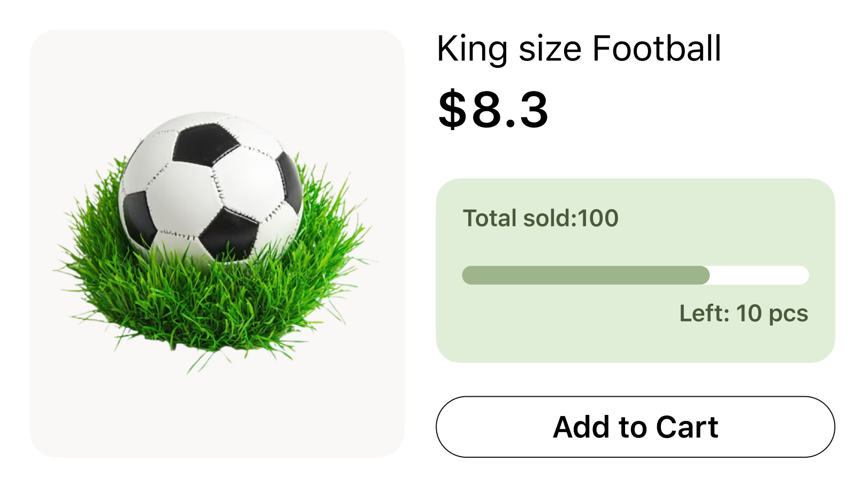Click the filled green part of stock bar
Image resolution: width=868 pixels, height=501 pixels.
[x=585, y=275]
